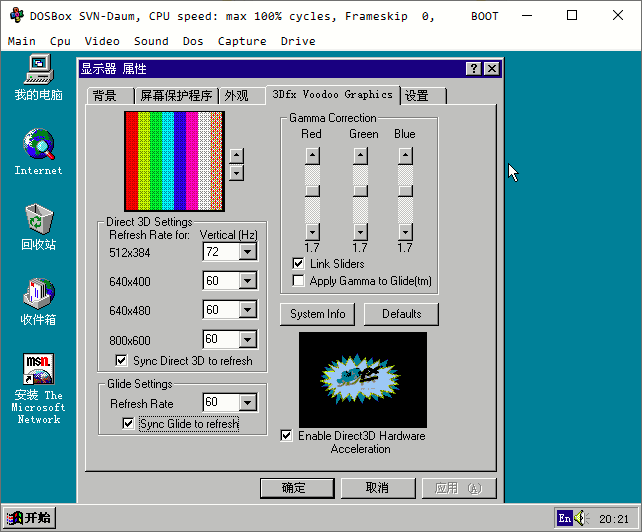The height and width of the screenshot is (532, 642).
Task: Enable Apply Gamma to Glide checkbox
Action: pos(298,281)
